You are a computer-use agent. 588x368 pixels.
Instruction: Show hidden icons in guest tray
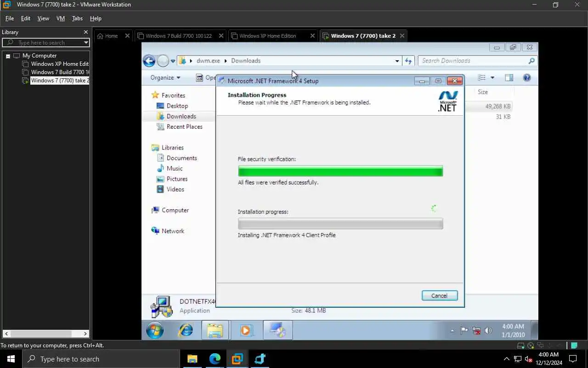point(452,331)
